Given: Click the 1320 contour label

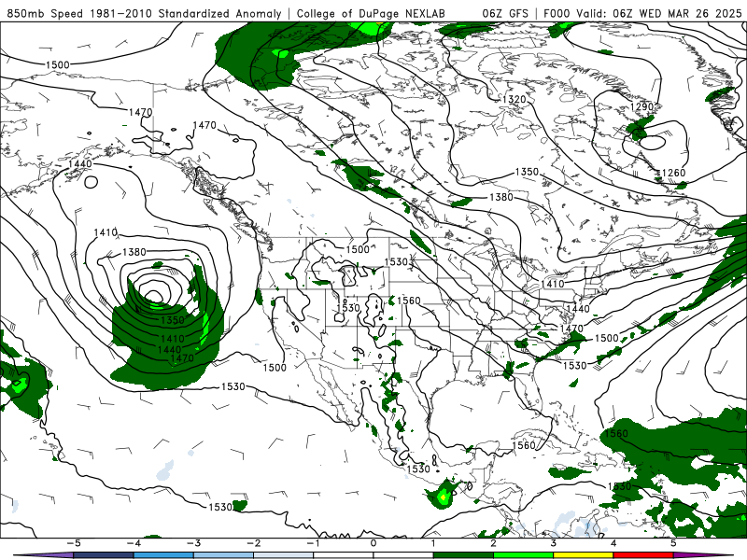Looking at the screenshot, I should pyautogui.click(x=514, y=99).
